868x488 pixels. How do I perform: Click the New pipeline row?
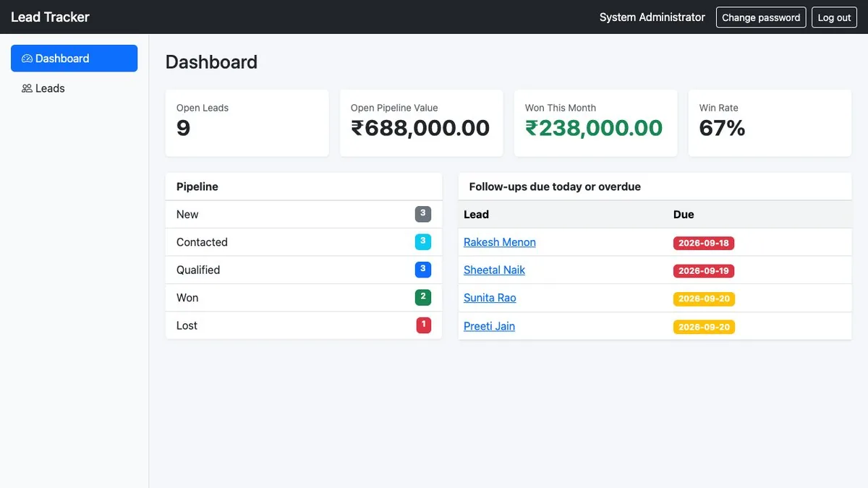(304, 214)
